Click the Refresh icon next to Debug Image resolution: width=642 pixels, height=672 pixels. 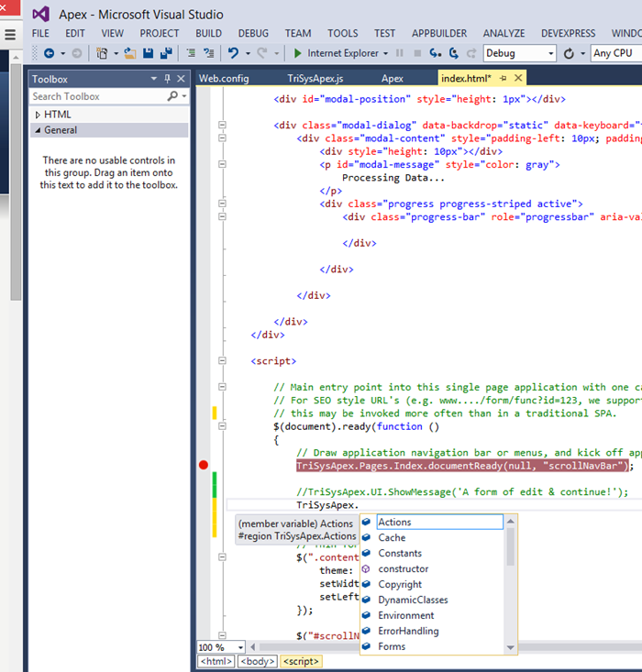[570, 53]
